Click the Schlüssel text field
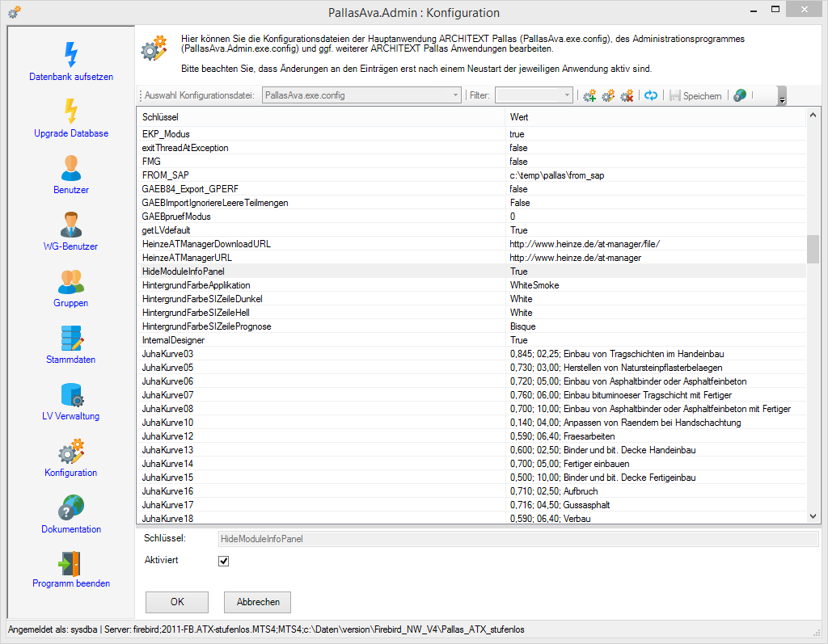Screen dimensions: 828x644 (518, 539)
